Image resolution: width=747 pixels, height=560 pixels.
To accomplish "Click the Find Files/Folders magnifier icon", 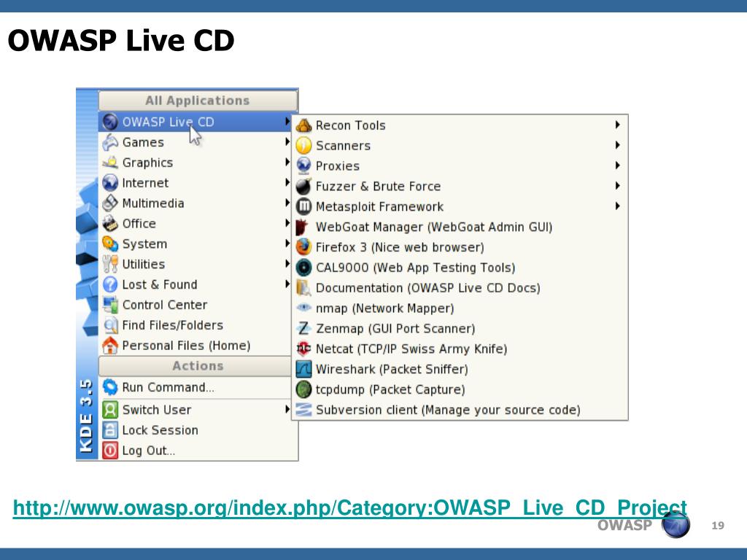I will pyautogui.click(x=110, y=325).
